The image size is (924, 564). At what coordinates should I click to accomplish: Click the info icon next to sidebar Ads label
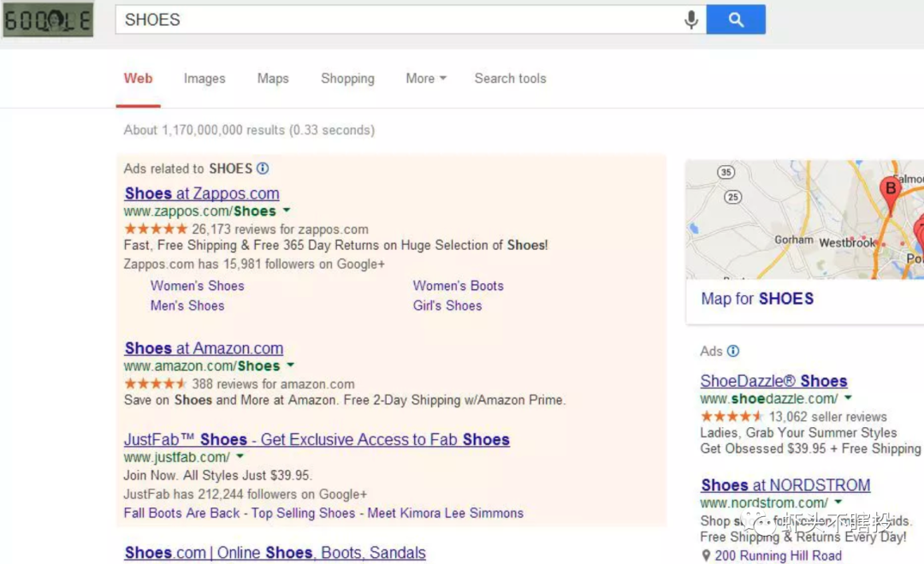(733, 351)
